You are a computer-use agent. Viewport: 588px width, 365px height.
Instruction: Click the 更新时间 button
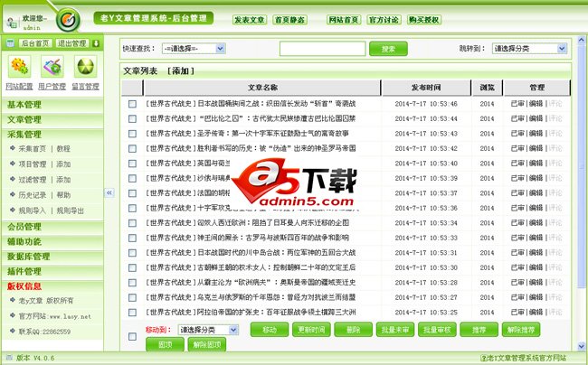tap(311, 330)
